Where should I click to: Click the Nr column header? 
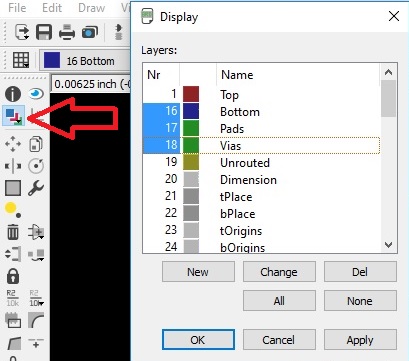click(x=161, y=75)
